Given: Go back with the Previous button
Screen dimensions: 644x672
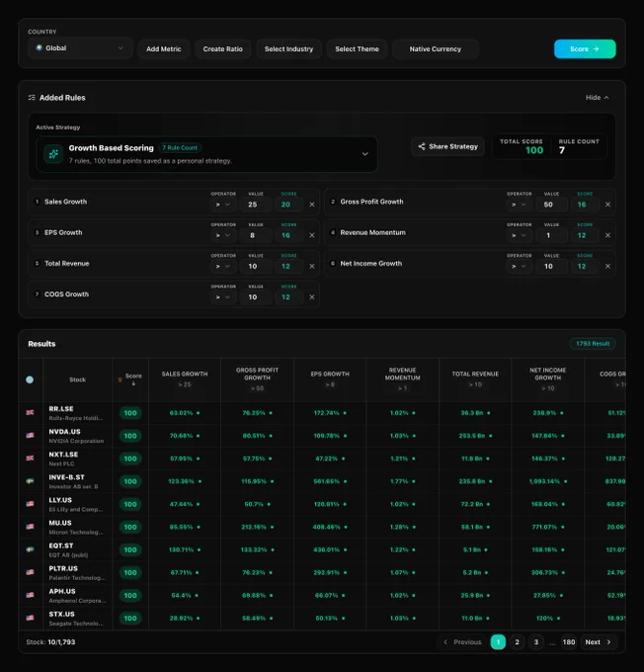Looking at the screenshot, I should pos(462,642).
